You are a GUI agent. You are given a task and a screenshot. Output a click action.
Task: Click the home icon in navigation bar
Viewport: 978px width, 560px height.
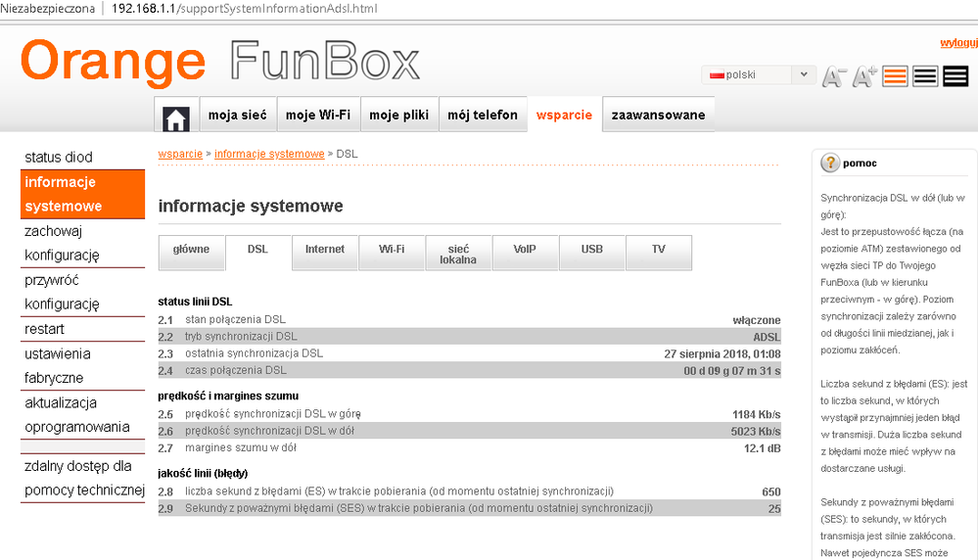(x=176, y=116)
